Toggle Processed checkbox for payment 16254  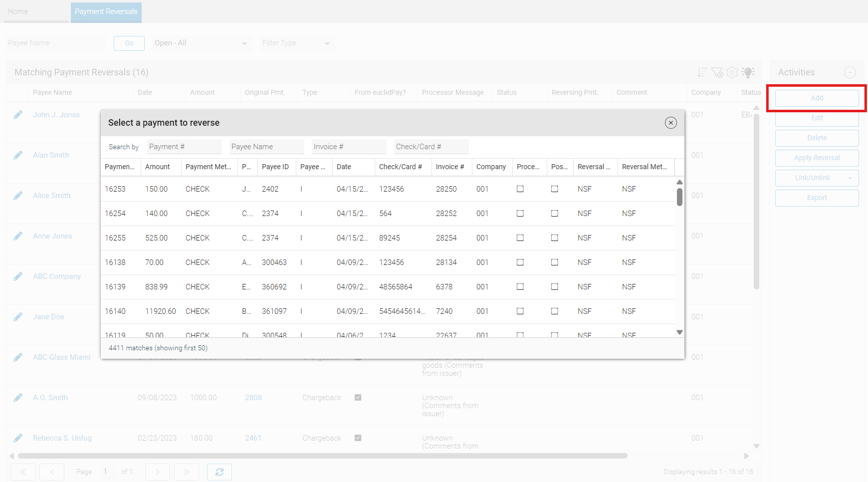click(520, 214)
